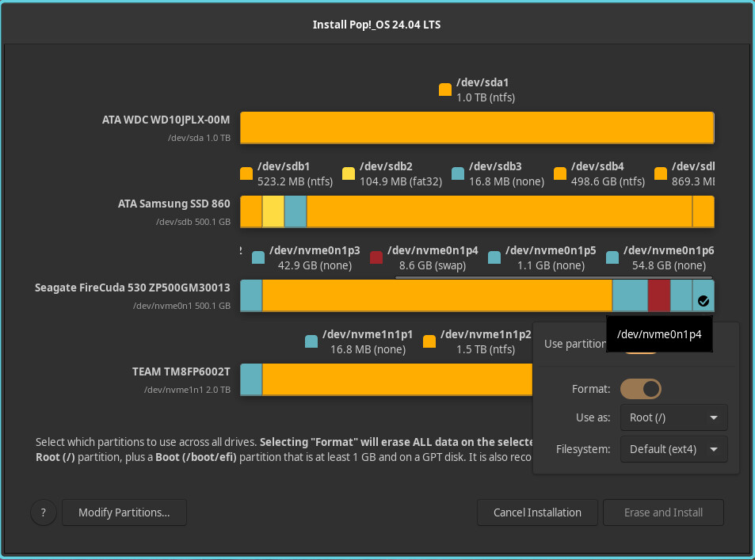755x560 pixels.
Task: Click the /dev/nvme1n1p2 legend swatch
Action: 429,341
